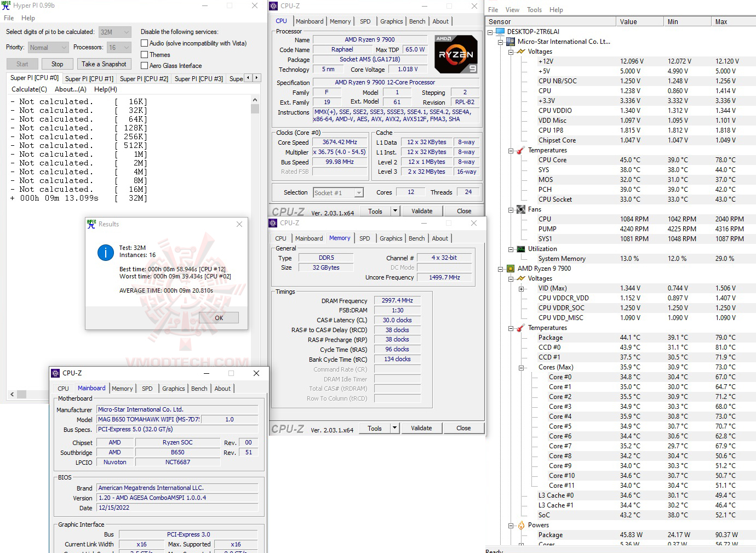Image resolution: width=756 pixels, height=553 pixels.
Task: Collapse the AMD Ryzen 9 7900 node
Action: click(x=500, y=269)
